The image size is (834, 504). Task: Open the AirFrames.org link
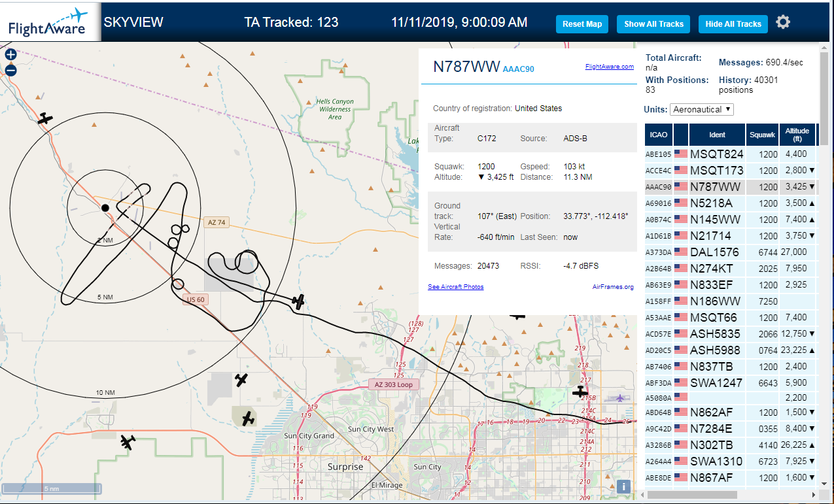click(613, 287)
